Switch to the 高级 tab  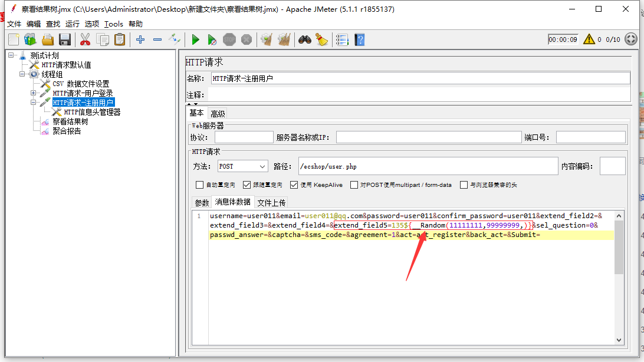pyautogui.click(x=218, y=114)
